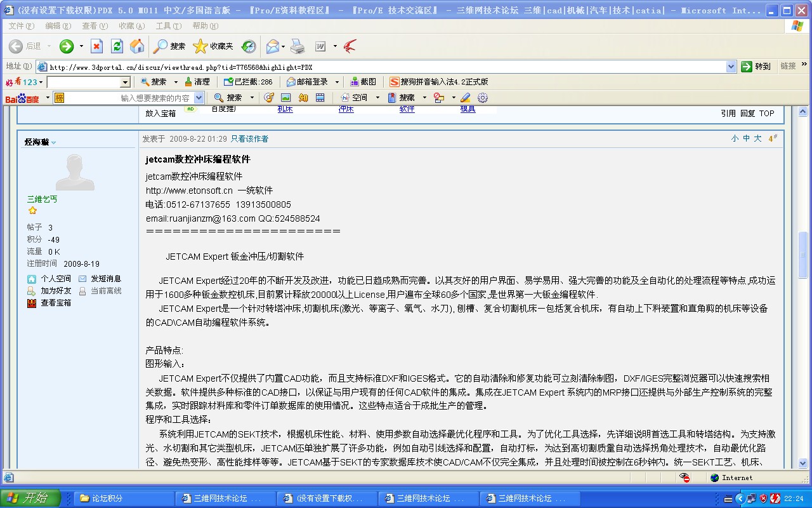Click the address bar URL field
The height and width of the screenshot is (508, 812).
[x=381, y=67]
